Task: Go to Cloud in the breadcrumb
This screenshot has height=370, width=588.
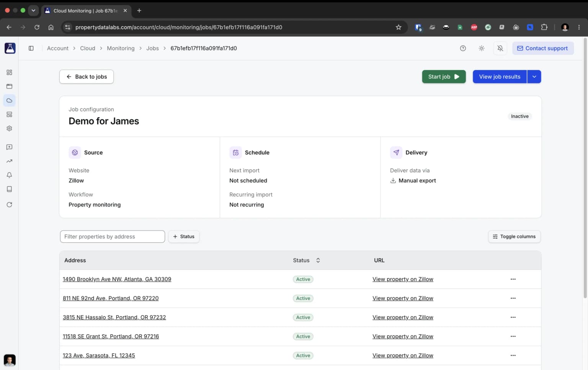Action: 88,48
